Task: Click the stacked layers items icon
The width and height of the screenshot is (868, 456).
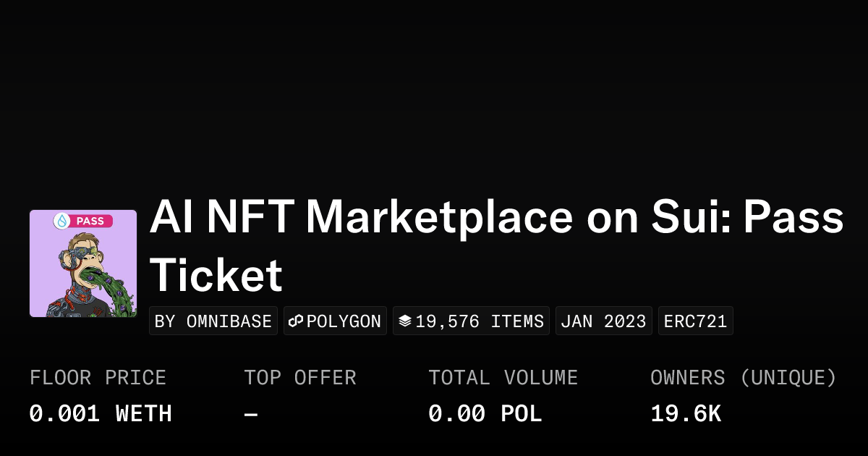Action: (405, 321)
